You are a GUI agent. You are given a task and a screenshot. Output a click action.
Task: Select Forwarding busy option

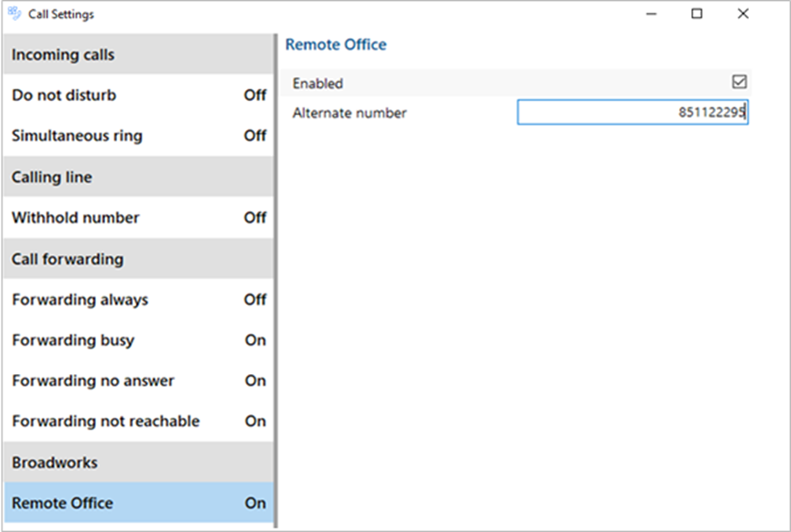pos(139,340)
